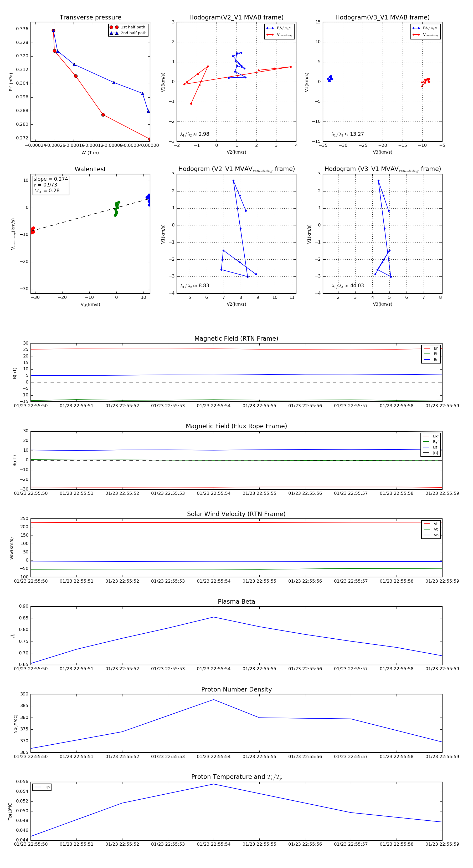Click the 'Hodogram (V3_V1 MVAV remaining frame)' title
This screenshot has height=868, width=473.
pos(382,169)
